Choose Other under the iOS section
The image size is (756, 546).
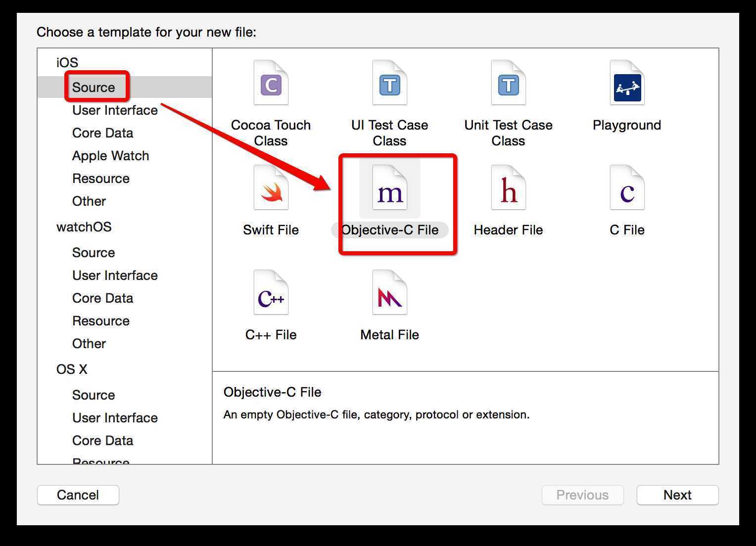(89, 201)
